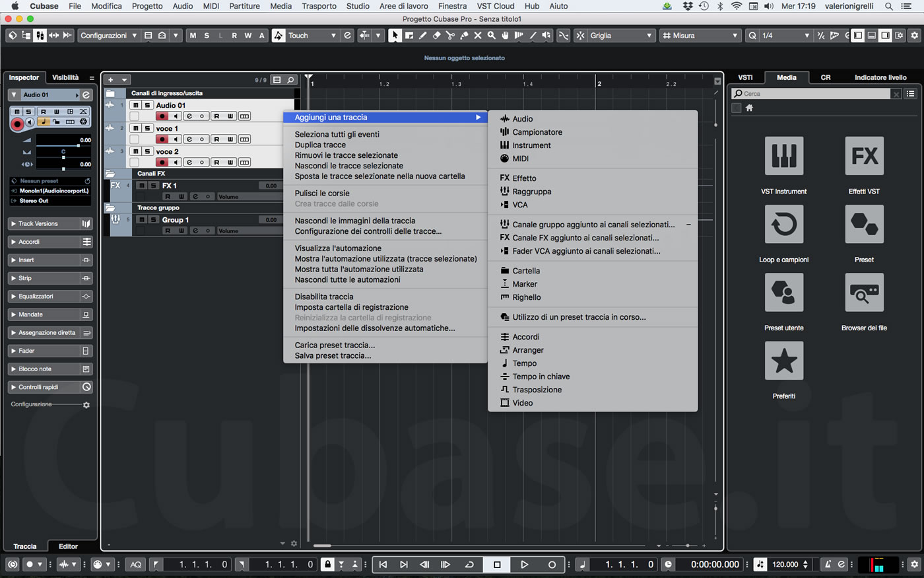This screenshot has width=924, height=578.
Task: Enable read automation on voce 2 track
Action: [x=216, y=163]
